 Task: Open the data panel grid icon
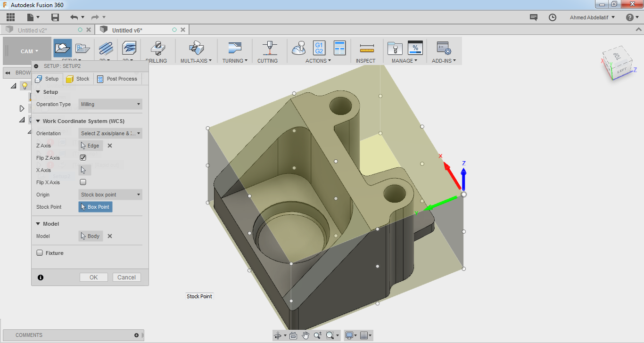point(10,17)
